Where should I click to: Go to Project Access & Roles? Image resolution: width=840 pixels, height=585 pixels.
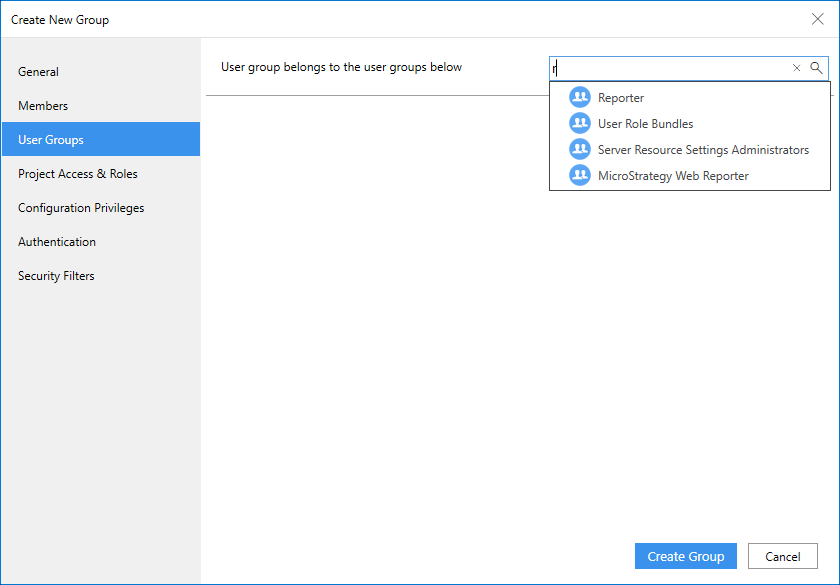click(78, 174)
